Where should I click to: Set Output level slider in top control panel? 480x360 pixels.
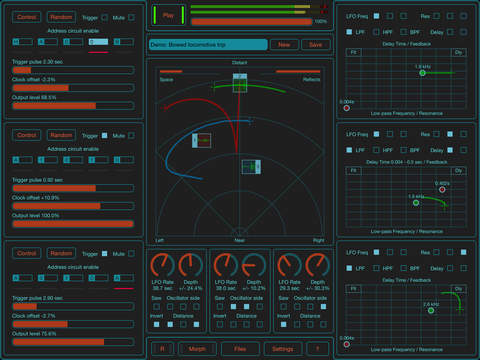pyautogui.click(x=73, y=106)
